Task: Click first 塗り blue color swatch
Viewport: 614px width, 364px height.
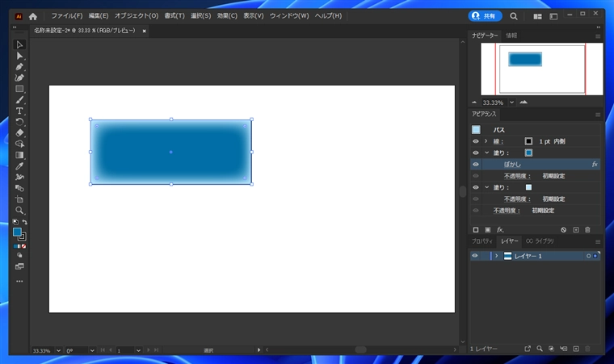Action: coord(528,153)
